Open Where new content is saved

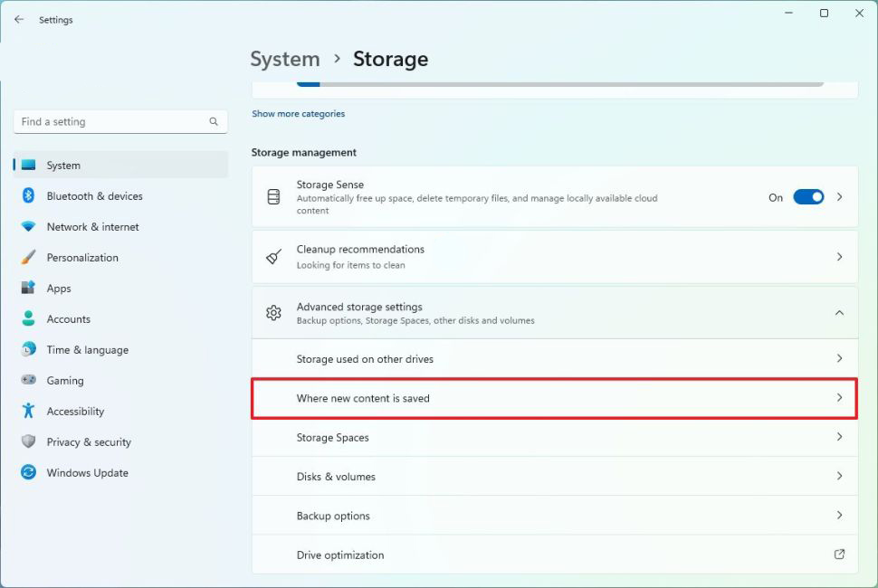point(554,398)
